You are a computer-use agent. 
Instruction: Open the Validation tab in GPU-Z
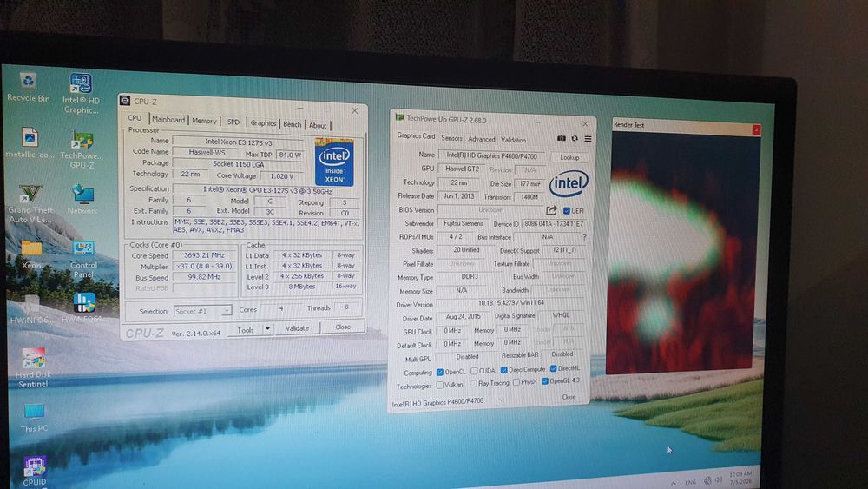point(513,140)
